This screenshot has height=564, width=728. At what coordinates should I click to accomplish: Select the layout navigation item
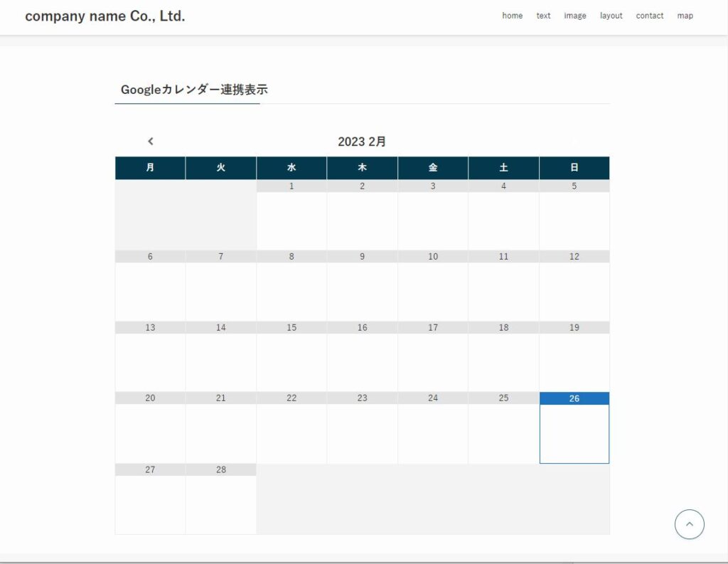pos(611,16)
